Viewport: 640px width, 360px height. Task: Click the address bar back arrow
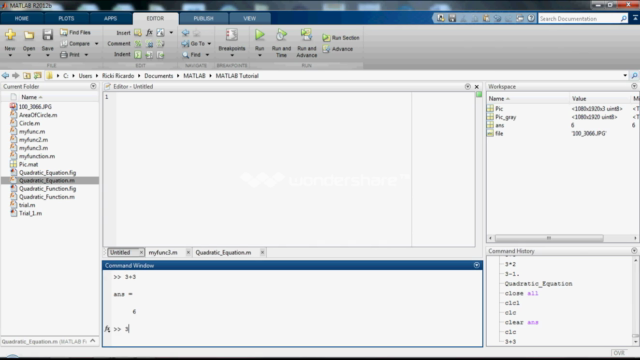(x=5, y=76)
